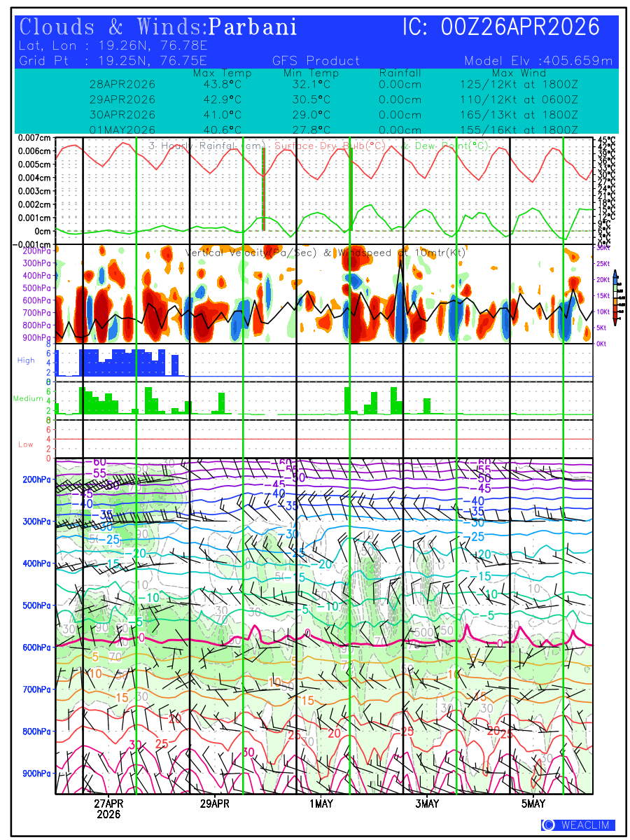Click the Low cloud panel label
The image size is (630, 840).
point(26,444)
